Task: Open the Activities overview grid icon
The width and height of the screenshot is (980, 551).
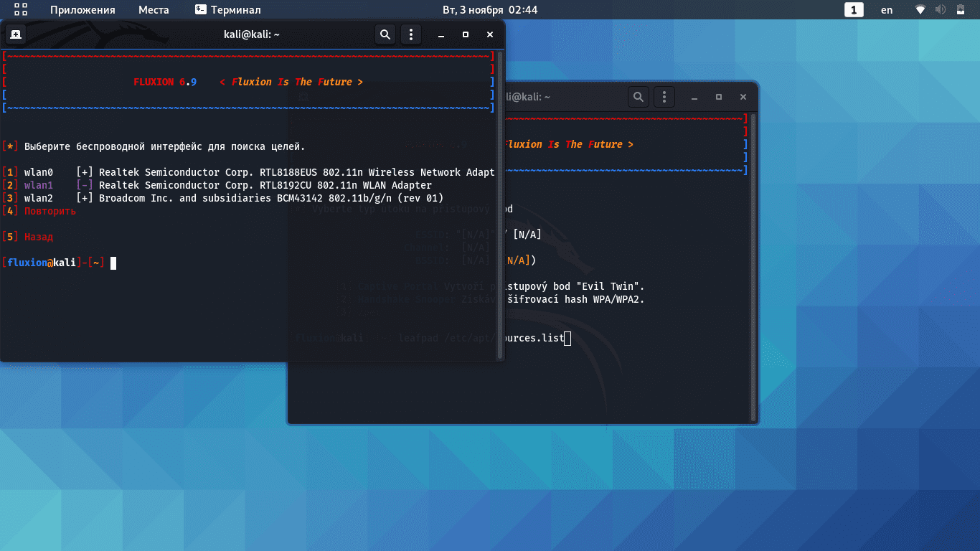Action: point(21,9)
